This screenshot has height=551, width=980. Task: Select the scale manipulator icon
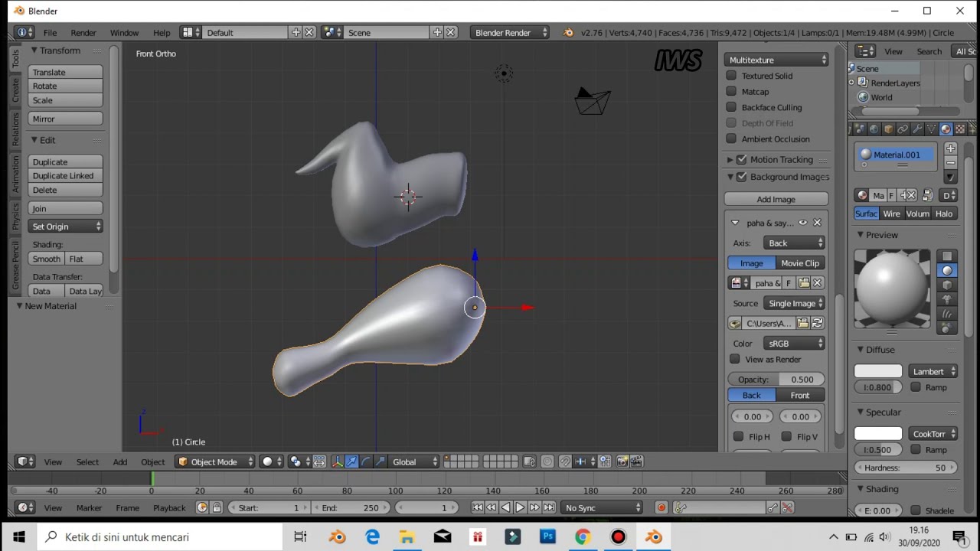click(x=379, y=461)
